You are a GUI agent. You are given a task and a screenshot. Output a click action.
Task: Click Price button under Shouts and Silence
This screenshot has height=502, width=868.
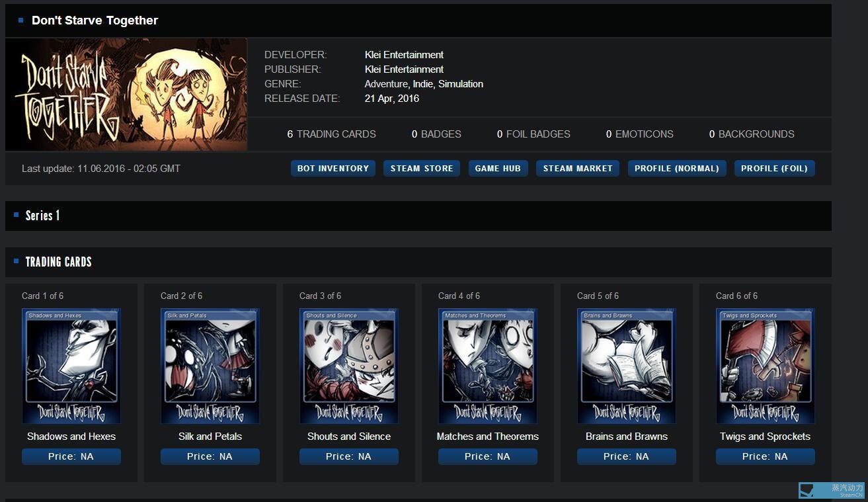[x=349, y=456]
